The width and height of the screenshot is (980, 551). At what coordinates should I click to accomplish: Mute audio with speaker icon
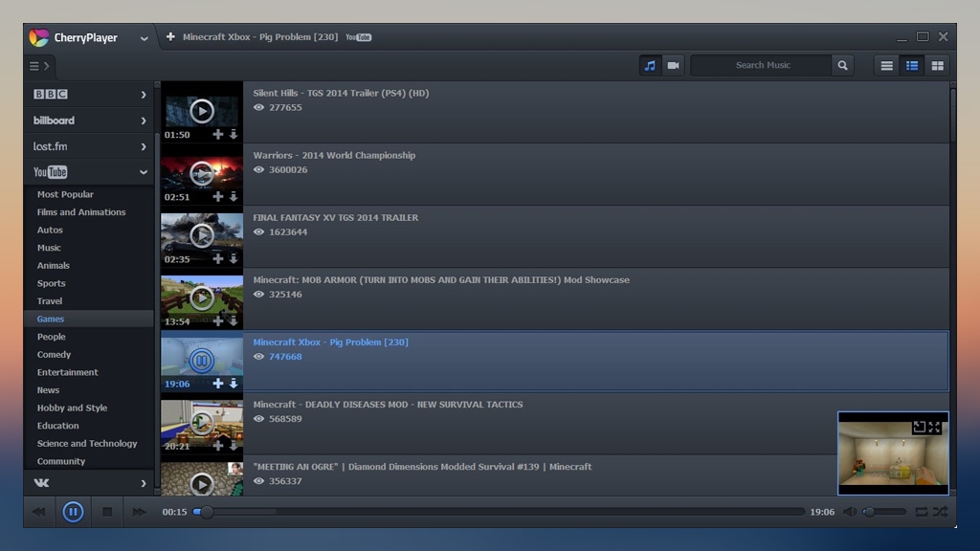coord(850,513)
